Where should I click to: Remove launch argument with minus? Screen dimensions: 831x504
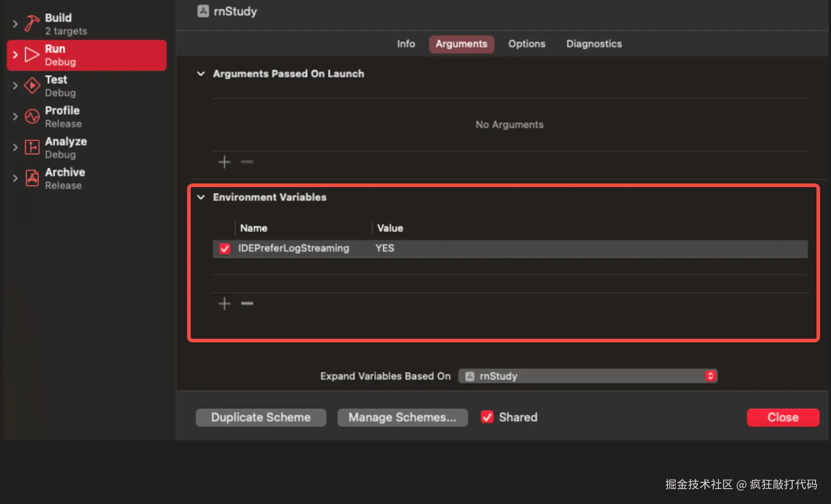pos(247,162)
